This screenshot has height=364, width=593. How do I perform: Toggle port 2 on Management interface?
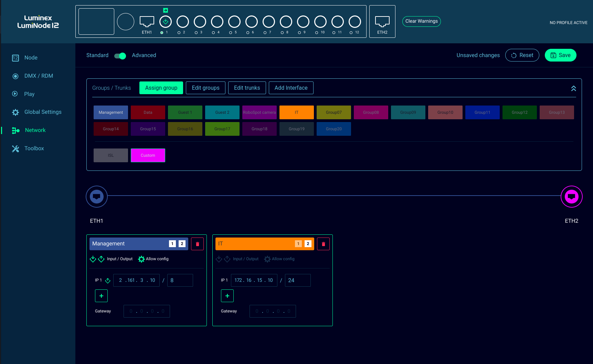tap(182, 244)
